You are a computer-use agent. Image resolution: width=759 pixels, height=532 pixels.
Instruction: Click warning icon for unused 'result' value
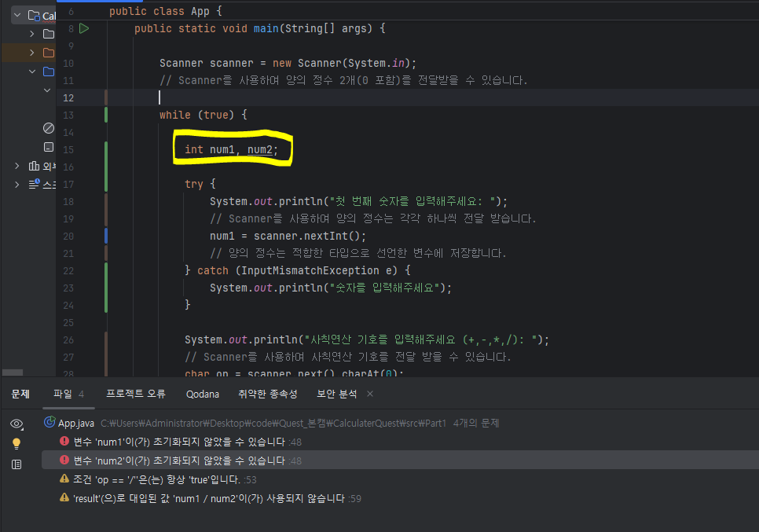pos(64,497)
